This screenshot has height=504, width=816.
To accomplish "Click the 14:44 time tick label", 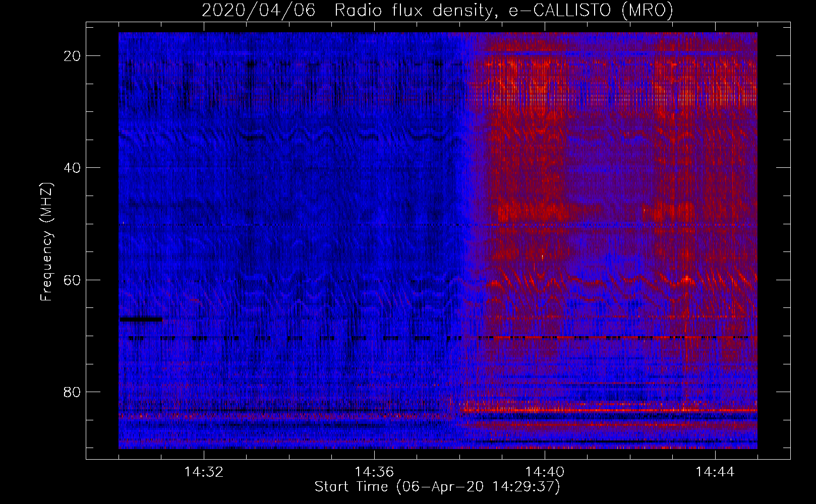I will [715, 472].
